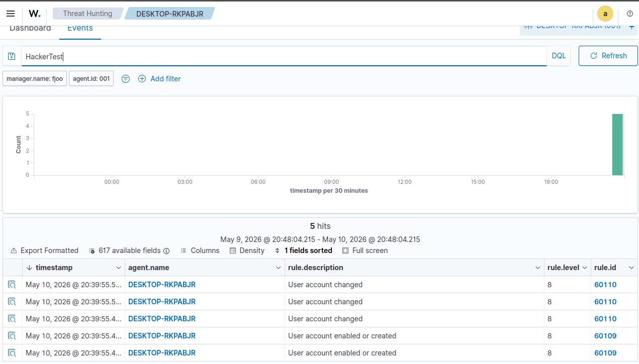Click the Wazuh W. logo
The height and width of the screenshot is (364, 639).
pyautogui.click(x=35, y=14)
